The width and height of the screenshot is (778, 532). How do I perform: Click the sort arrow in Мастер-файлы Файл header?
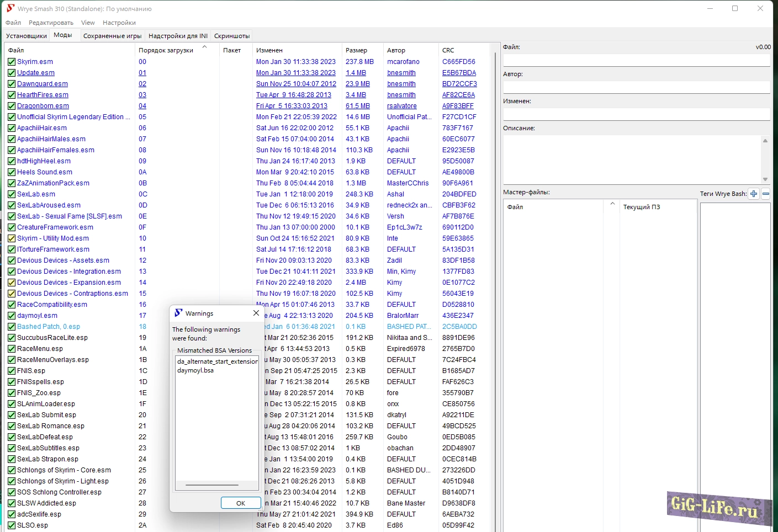tap(612, 204)
